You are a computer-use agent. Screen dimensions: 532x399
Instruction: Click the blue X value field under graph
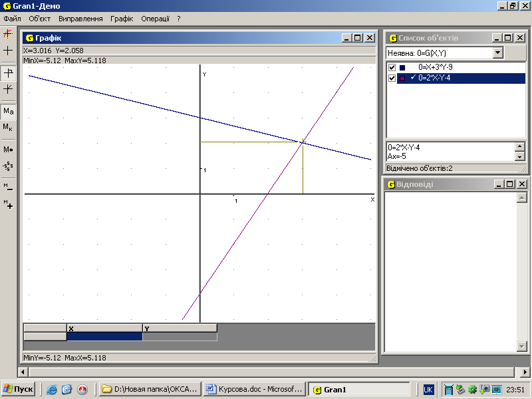point(104,336)
